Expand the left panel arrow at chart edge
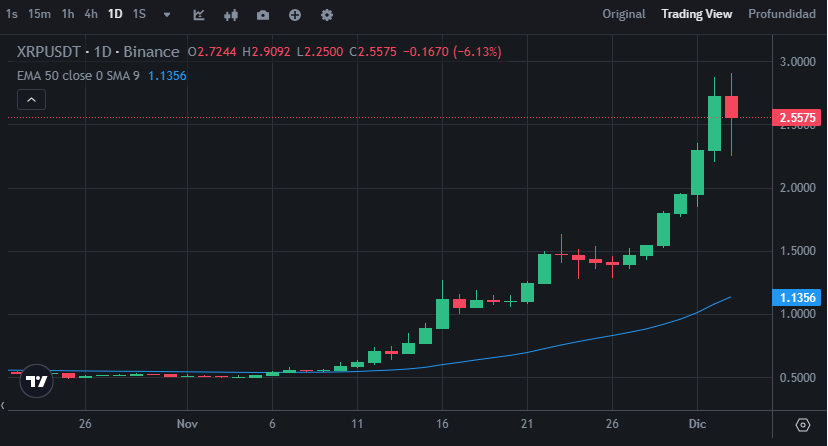828x446 pixels. pyautogui.click(x=3, y=405)
